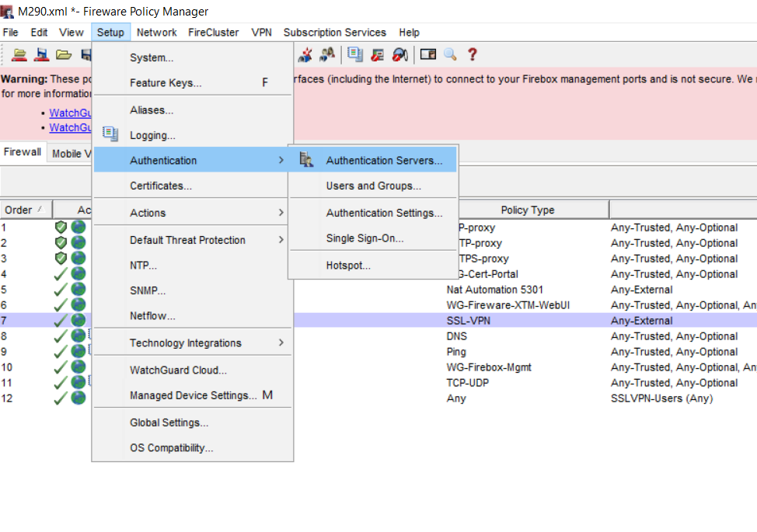Click the stacked pages logging icon in toolbar

355,54
